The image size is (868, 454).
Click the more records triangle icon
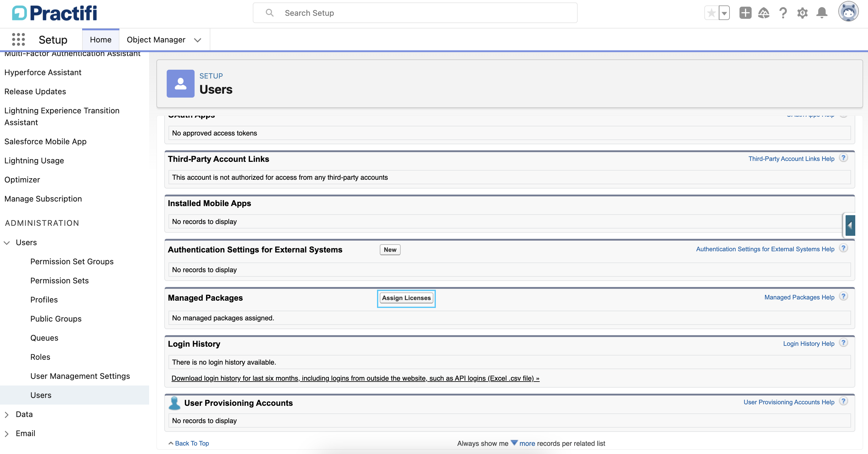click(x=514, y=443)
